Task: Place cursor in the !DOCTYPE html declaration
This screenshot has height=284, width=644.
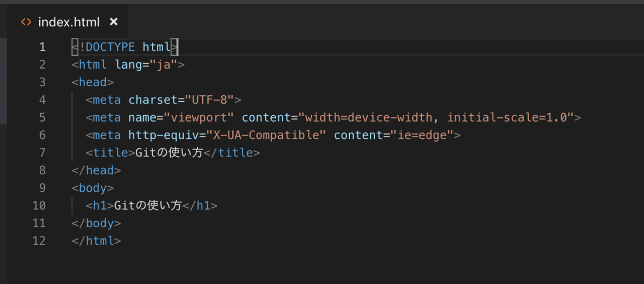Action: 125,47
